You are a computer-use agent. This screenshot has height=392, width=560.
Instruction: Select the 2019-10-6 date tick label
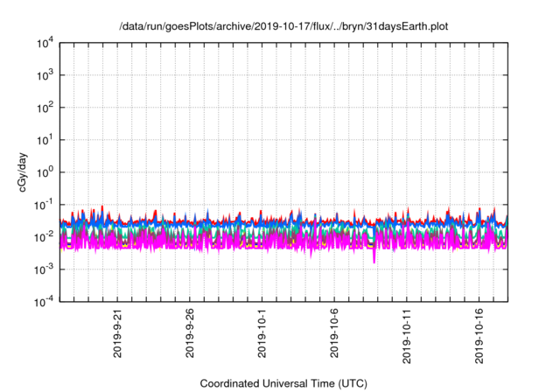pos(335,335)
